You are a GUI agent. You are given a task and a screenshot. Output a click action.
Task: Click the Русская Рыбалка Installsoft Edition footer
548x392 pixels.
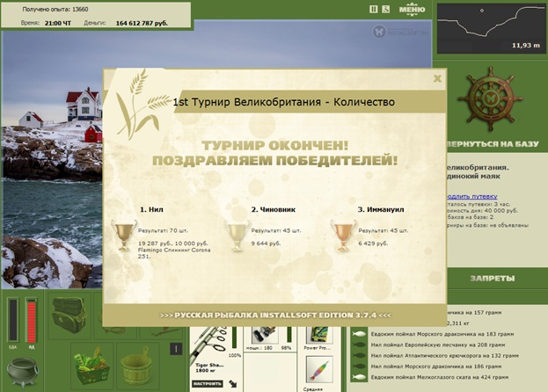coord(275,316)
